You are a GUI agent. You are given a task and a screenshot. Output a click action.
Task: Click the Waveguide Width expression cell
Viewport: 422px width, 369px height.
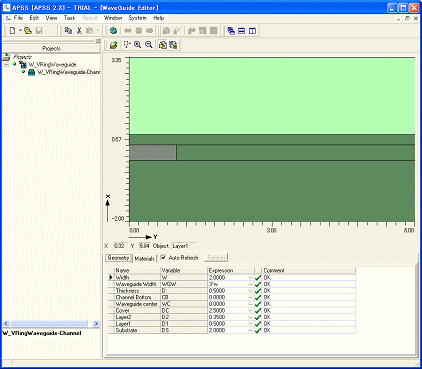click(228, 284)
